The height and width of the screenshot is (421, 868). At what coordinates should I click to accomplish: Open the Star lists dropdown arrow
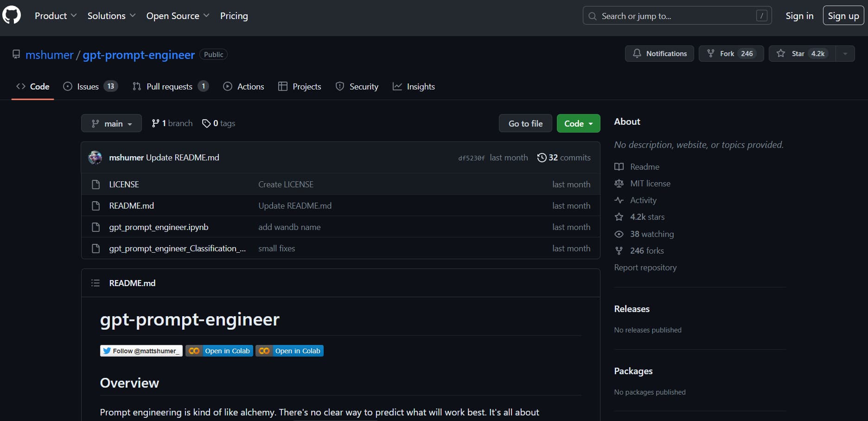pos(845,53)
